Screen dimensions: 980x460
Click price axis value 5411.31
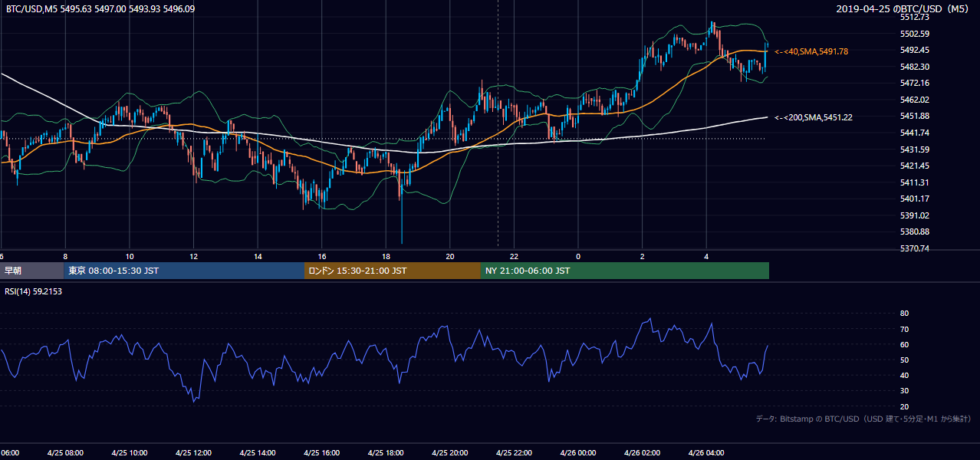coord(915,182)
